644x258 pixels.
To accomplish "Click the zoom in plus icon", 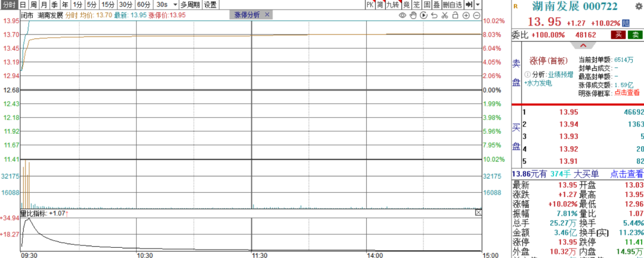I will click(466, 15).
